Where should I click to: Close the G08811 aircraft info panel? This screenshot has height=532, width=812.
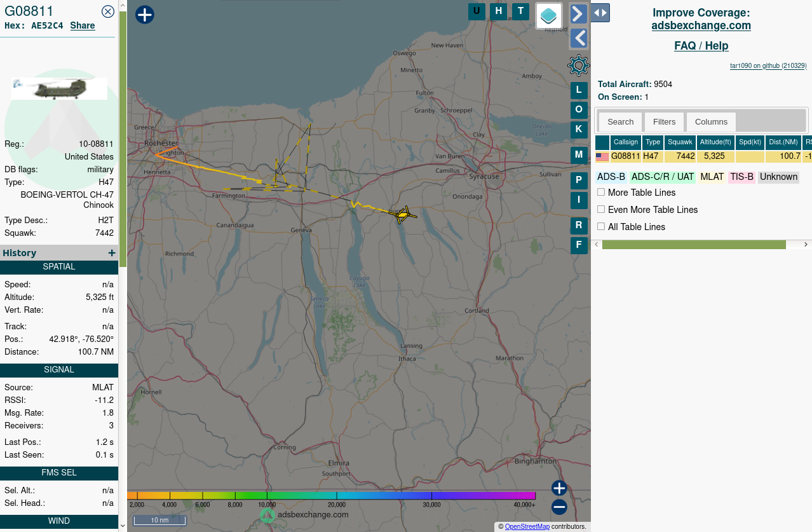108,11
